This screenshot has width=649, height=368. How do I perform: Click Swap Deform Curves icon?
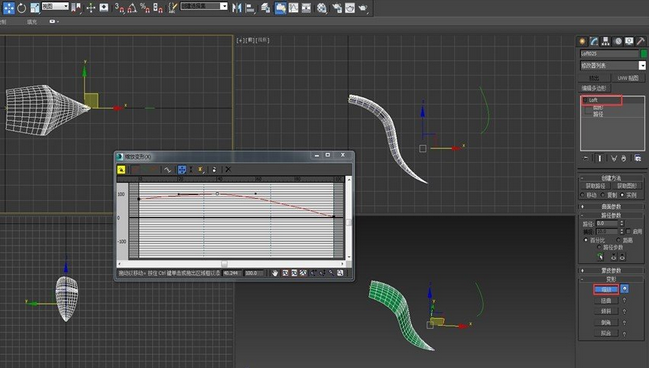(x=168, y=170)
